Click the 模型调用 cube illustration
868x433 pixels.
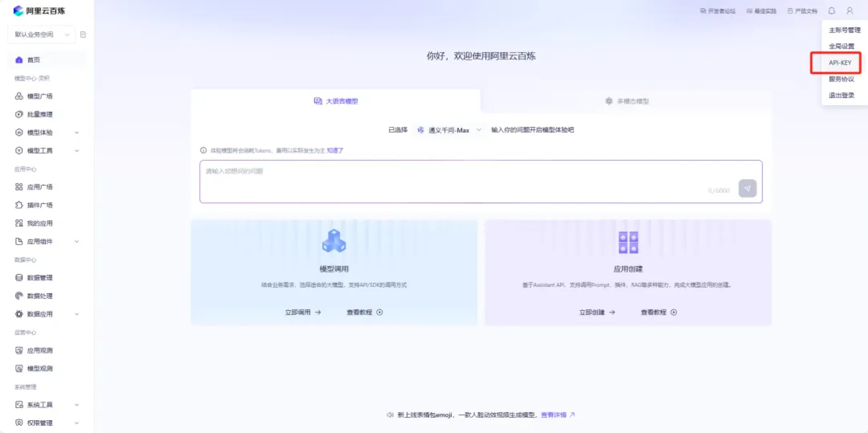point(334,241)
